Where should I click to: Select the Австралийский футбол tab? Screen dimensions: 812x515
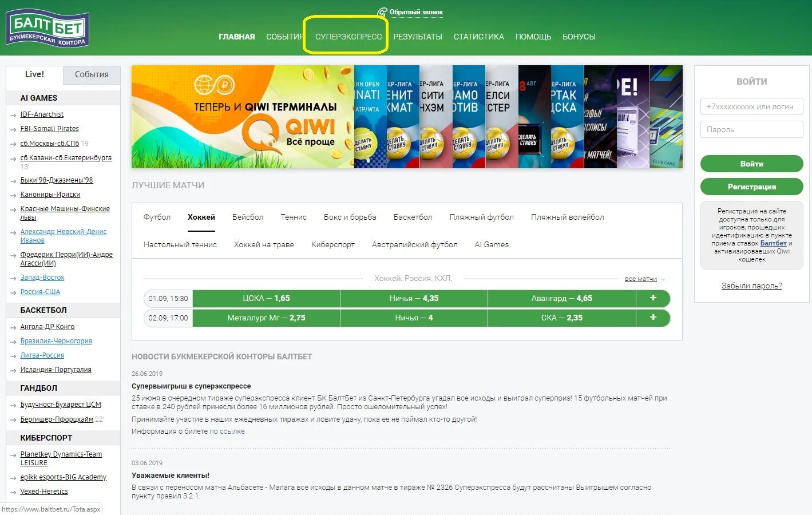coord(415,244)
